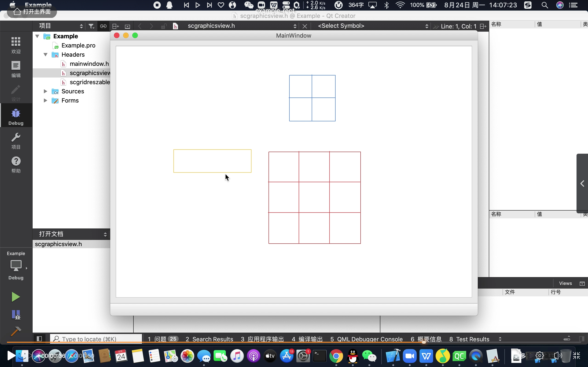
Task: Click the green Run button
Action: [16, 297]
